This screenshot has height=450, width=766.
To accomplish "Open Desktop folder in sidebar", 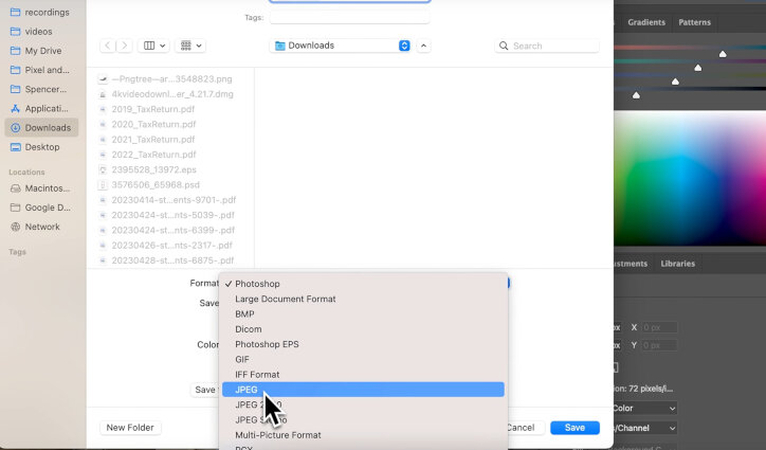I will (x=42, y=147).
